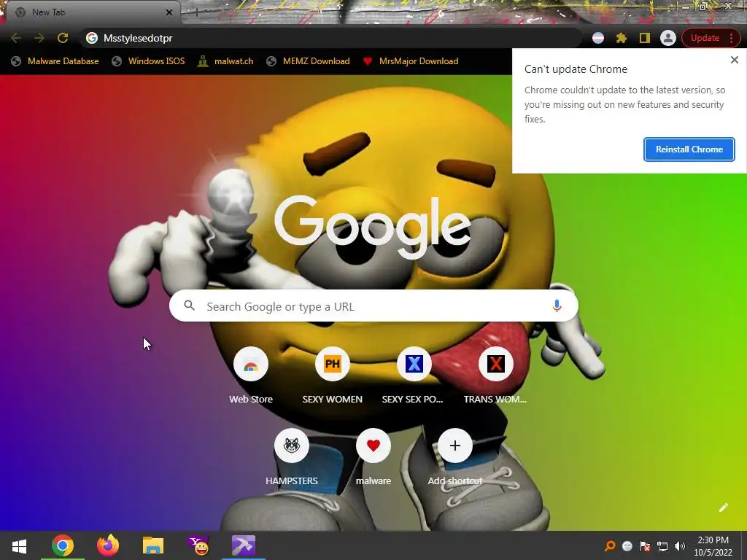Launch Firefox from the taskbar
747x560 pixels.
[x=108, y=545]
